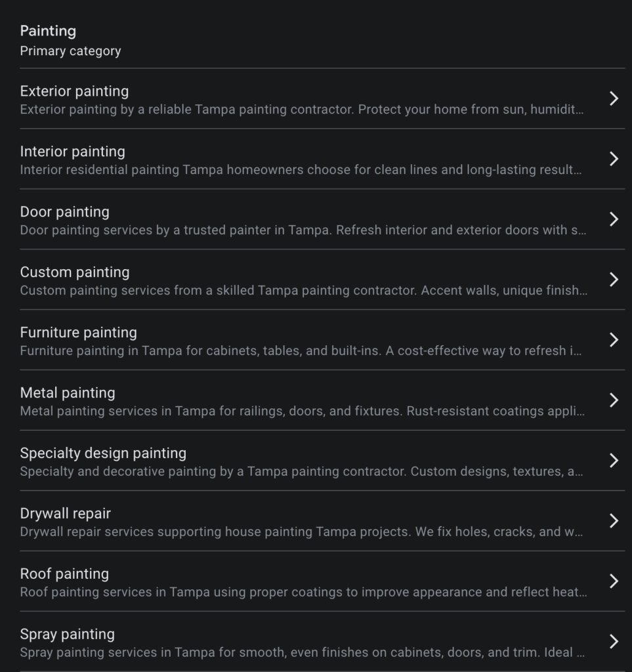Click the Painting primary category heading

click(x=48, y=31)
